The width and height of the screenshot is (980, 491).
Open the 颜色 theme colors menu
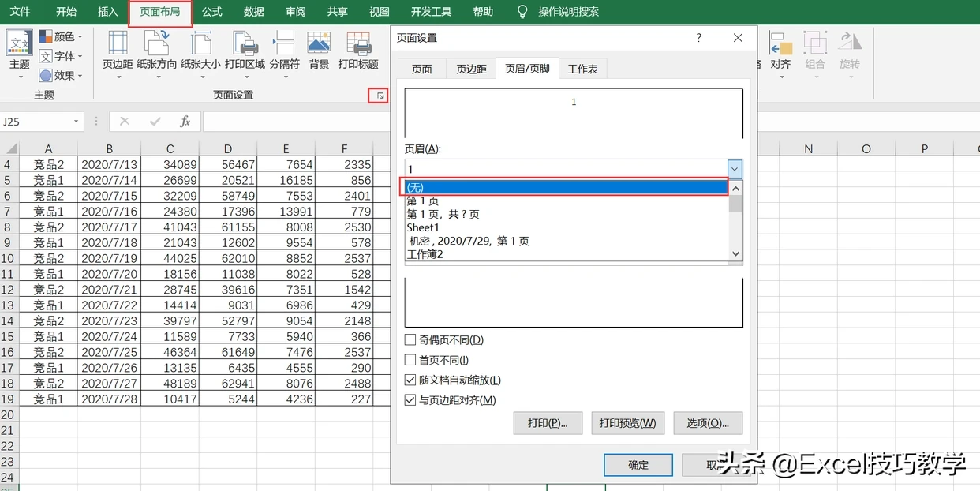point(62,36)
